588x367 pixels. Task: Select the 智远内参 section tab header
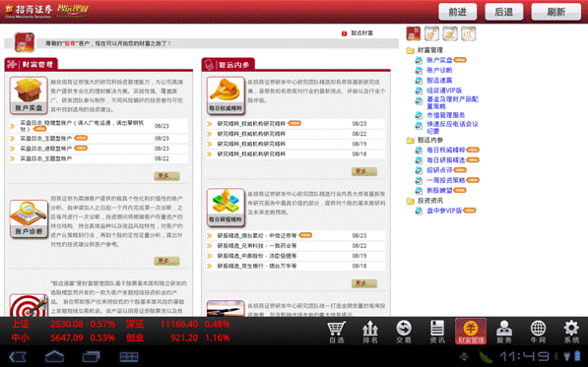pyautogui.click(x=228, y=64)
